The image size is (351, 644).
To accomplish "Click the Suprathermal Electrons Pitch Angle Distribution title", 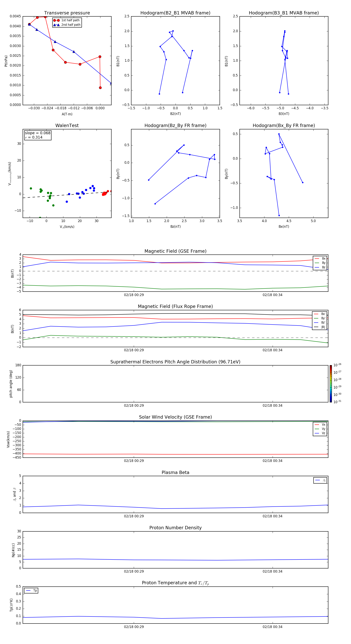I will [175, 362].
